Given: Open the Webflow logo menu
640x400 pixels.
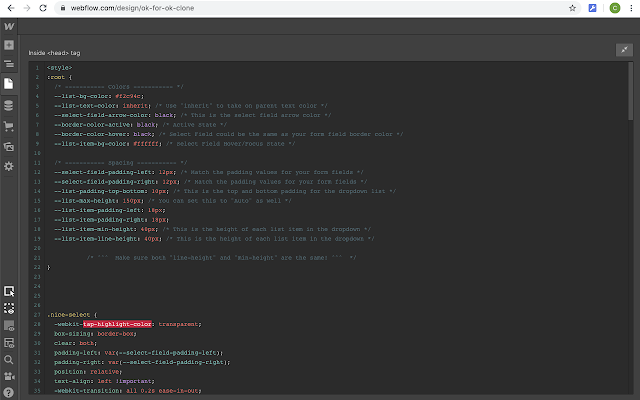Looking at the screenshot, I should (x=9, y=27).
